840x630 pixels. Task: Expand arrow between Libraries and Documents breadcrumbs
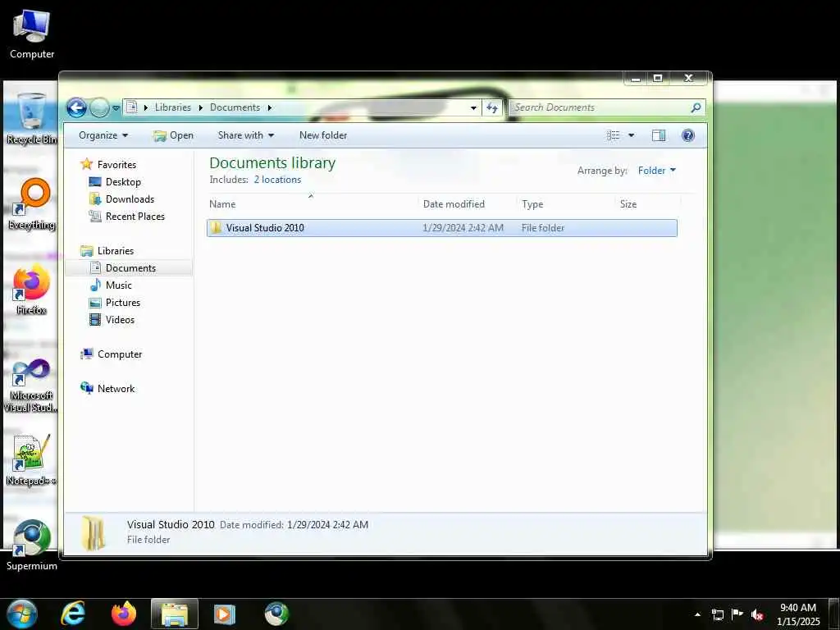(x=200, y=107)
